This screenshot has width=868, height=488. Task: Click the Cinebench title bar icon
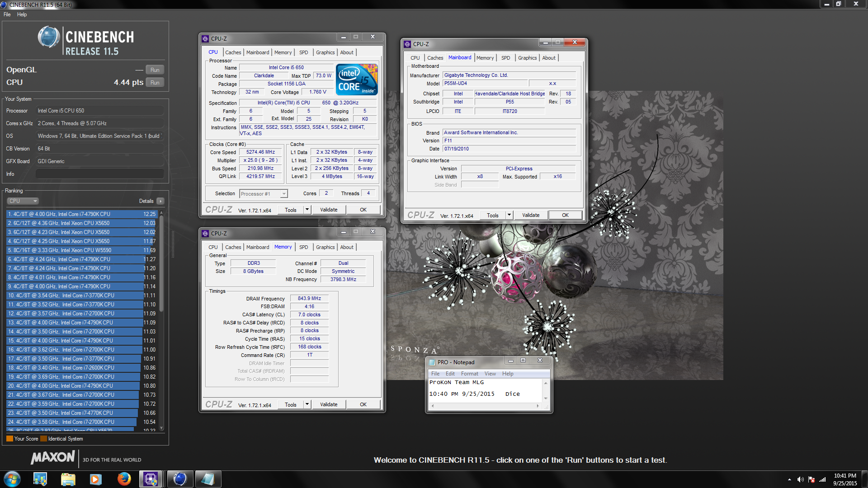click(4, 5)
